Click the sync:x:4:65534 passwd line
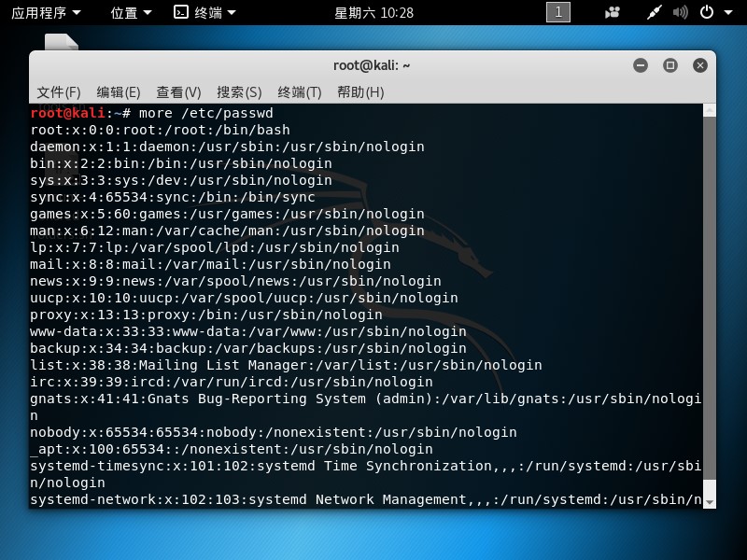The height and width of the screenshot is (560, 747). [x=173, y=197]
